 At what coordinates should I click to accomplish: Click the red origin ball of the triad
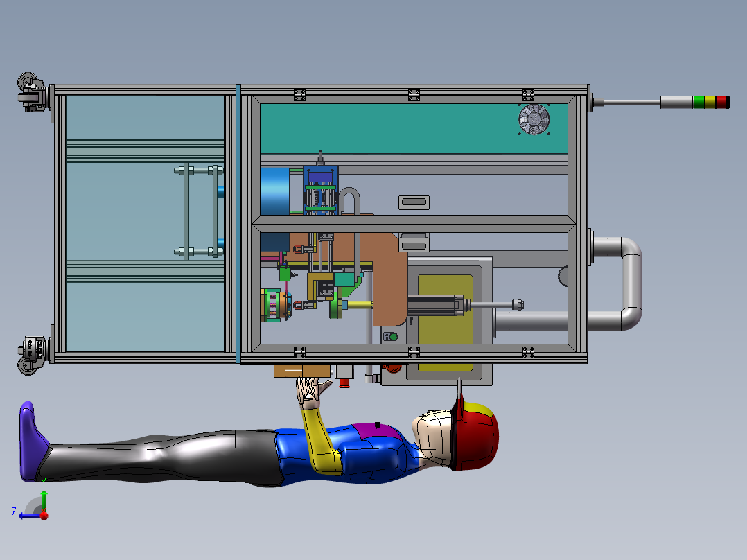pyautogui.click(x=44, y=516)
